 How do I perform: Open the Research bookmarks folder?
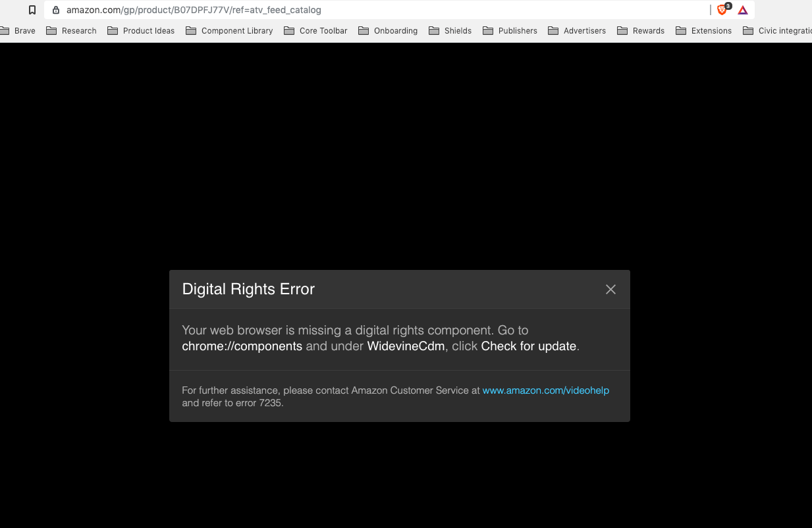point(71,30)
